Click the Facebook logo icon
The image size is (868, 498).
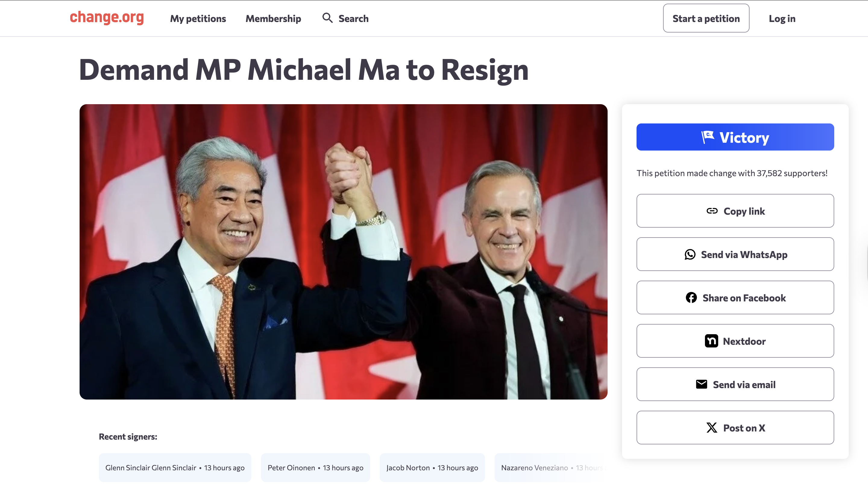691,298
